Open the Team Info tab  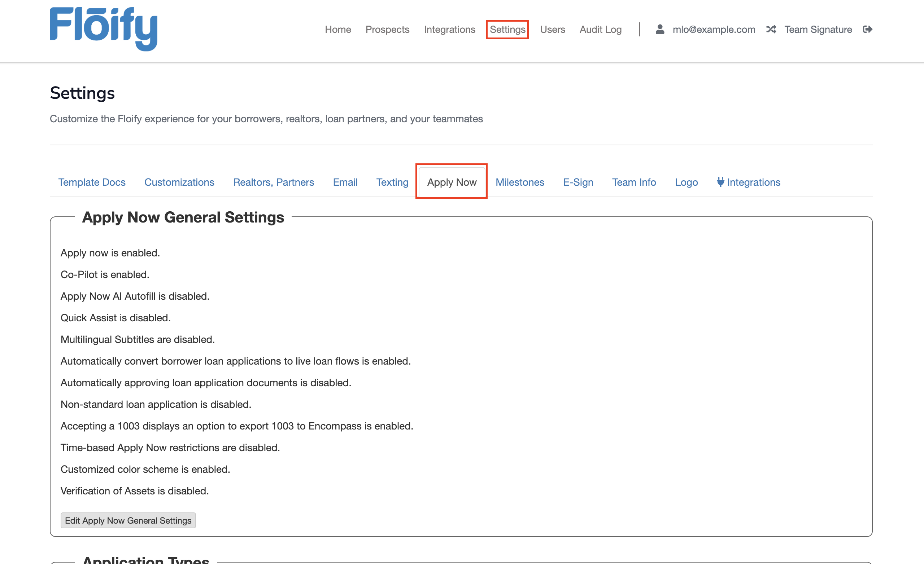tap(634, 182)
